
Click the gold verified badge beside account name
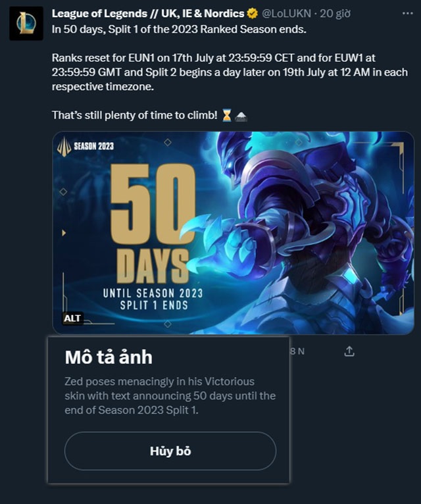(x=253, y=14)
